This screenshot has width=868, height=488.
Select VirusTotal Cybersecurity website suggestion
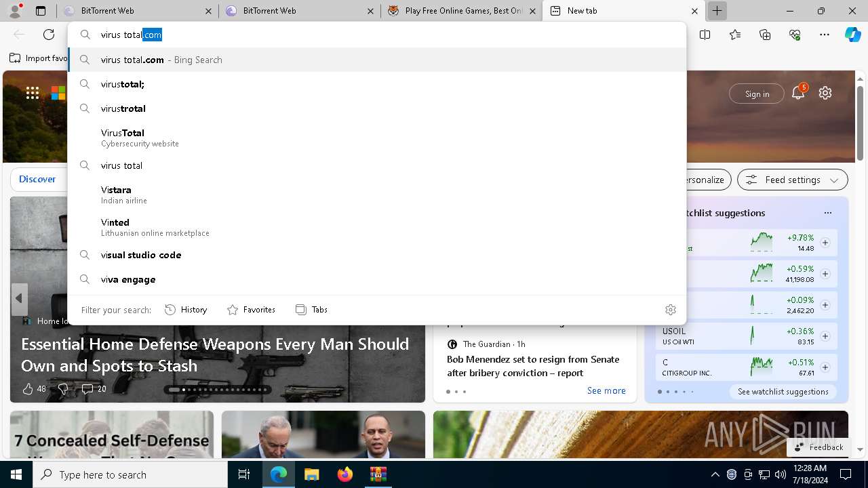[377, 138]
